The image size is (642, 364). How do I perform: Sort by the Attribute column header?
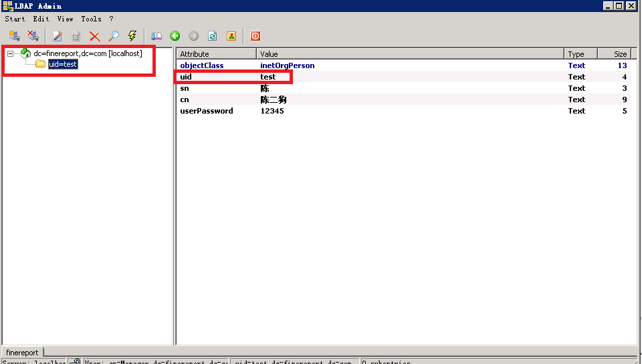(216, 54)
